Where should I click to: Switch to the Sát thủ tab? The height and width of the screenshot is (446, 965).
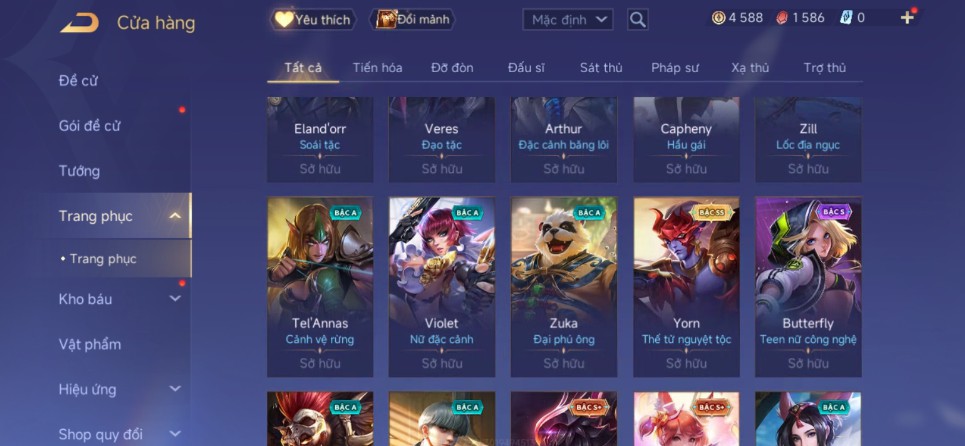pyautogui.click(x=601, y=68)
